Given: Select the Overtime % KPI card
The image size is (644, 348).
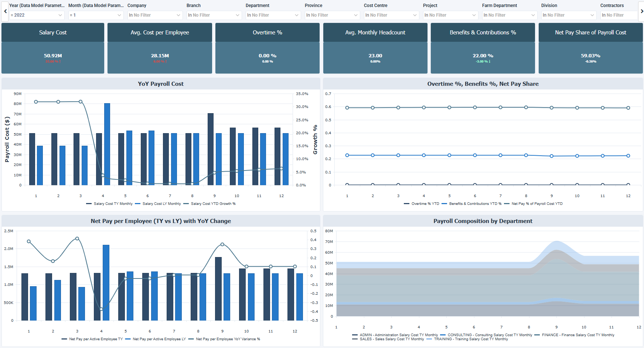Looking at the screenshot, I should (x=268, y=48).
